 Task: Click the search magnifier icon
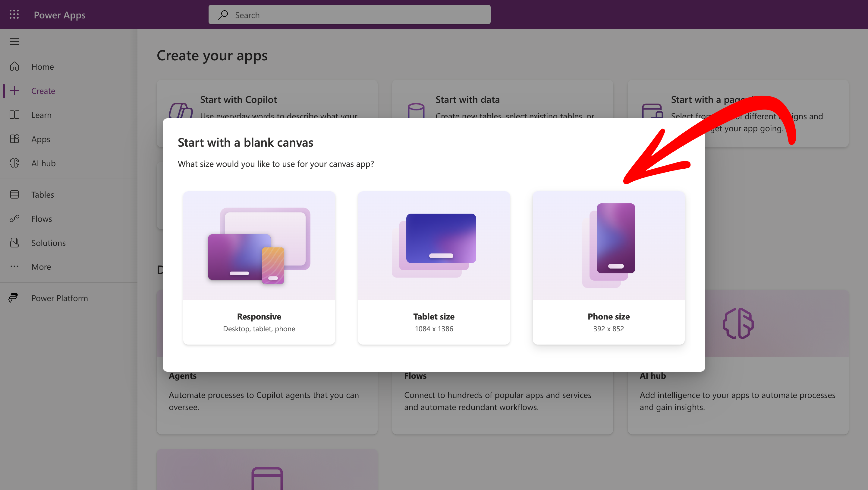(x=223, y=15)
